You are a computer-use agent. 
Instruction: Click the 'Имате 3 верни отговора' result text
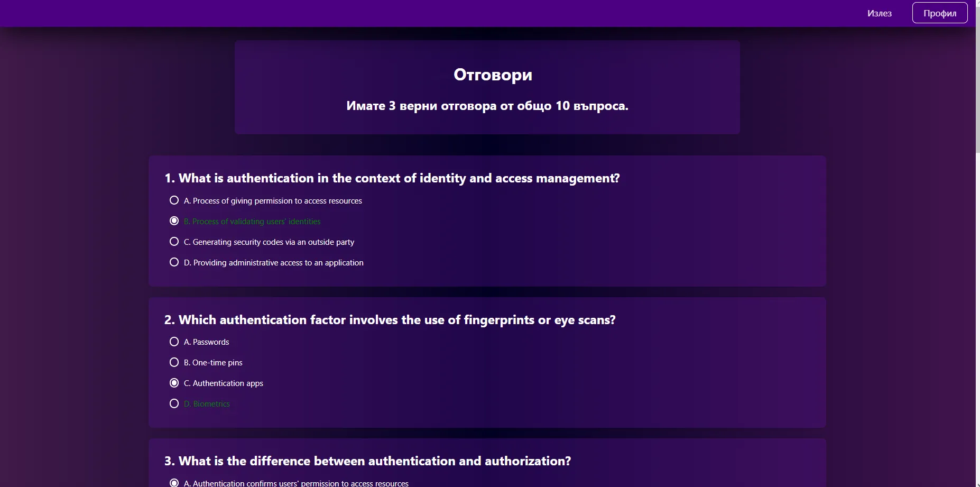pos(487,106)
